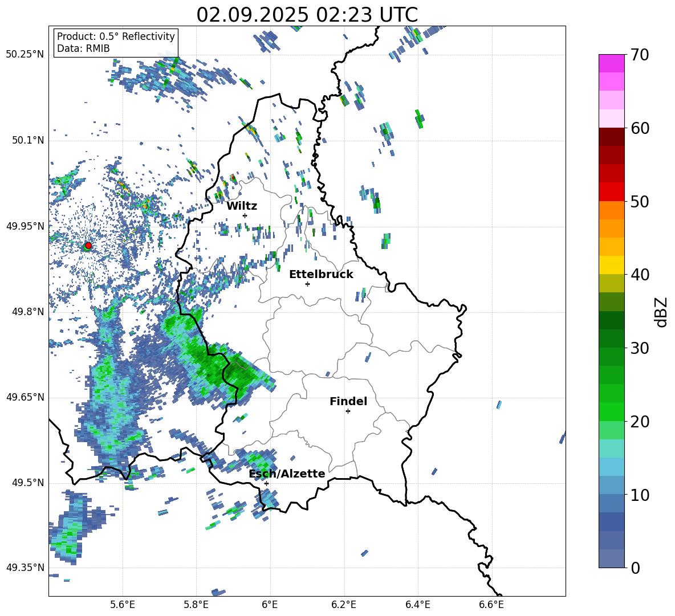Screen dimensions: 675x616
Task: Click the 0 tick label on colorbar
Action: coord(636,568)
